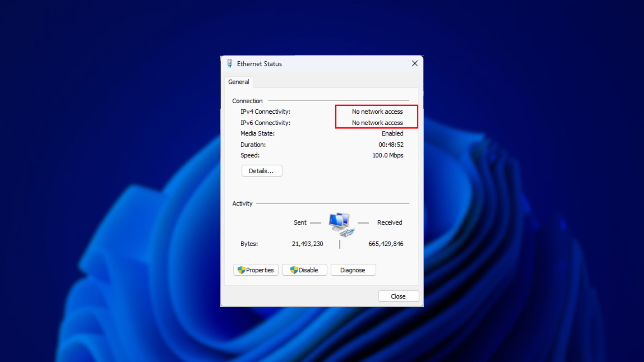Click the Activity section label
Viewport: 644px width, 362px height.
click(242, 203)
